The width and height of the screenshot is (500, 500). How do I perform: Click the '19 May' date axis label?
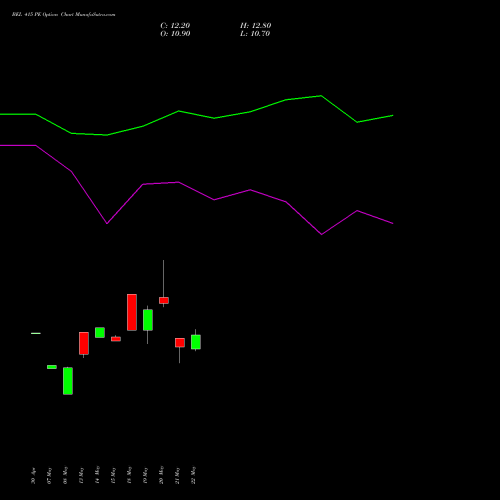coord(145,476)
